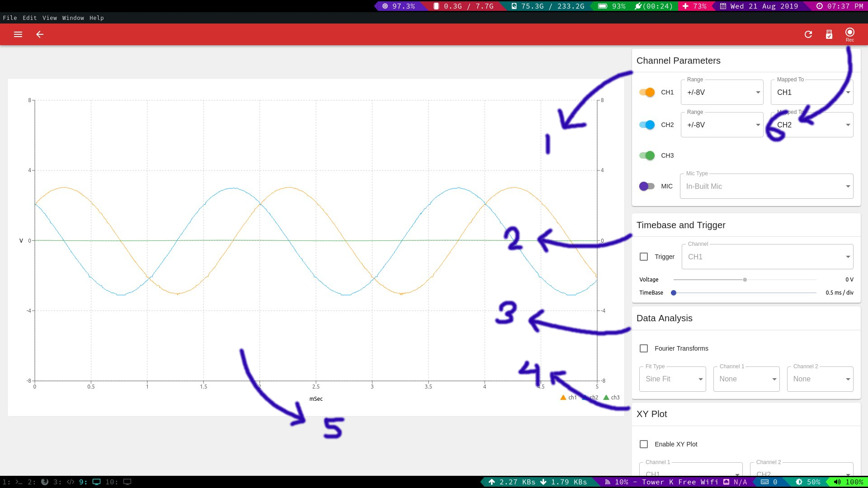Screen dimensions: 868x488
Task: Click the battery status indicator
Action: (611, 6)
